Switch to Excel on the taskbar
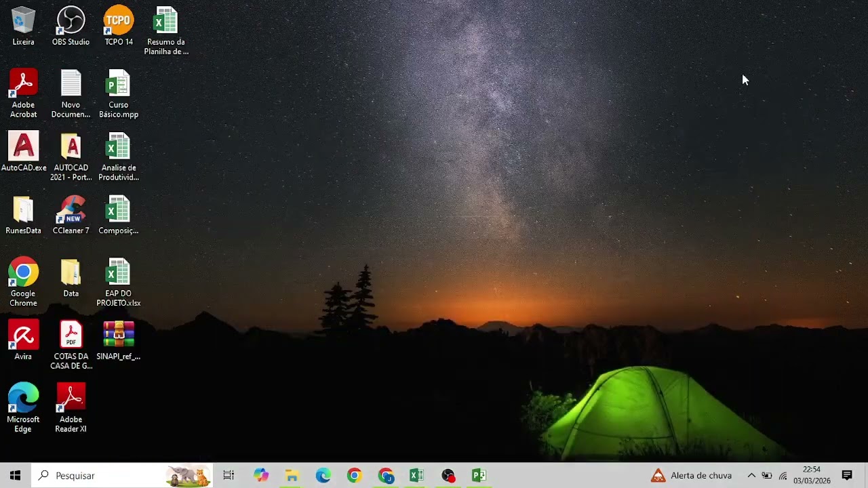Screen dimensions: 868x488 (416, 475)
